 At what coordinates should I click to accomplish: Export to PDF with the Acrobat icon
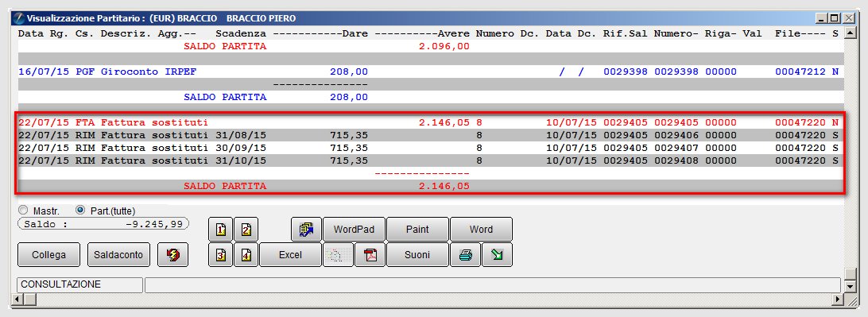(370, 255)
